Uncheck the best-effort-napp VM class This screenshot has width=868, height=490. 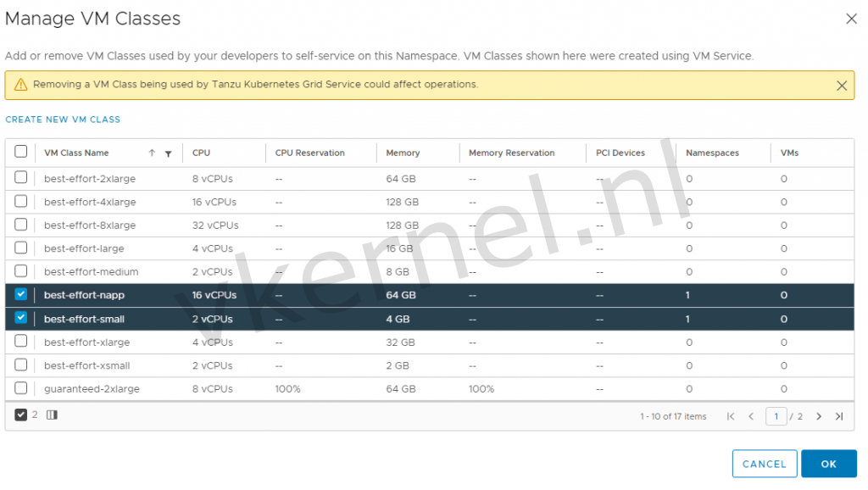[x=21, y=294]
